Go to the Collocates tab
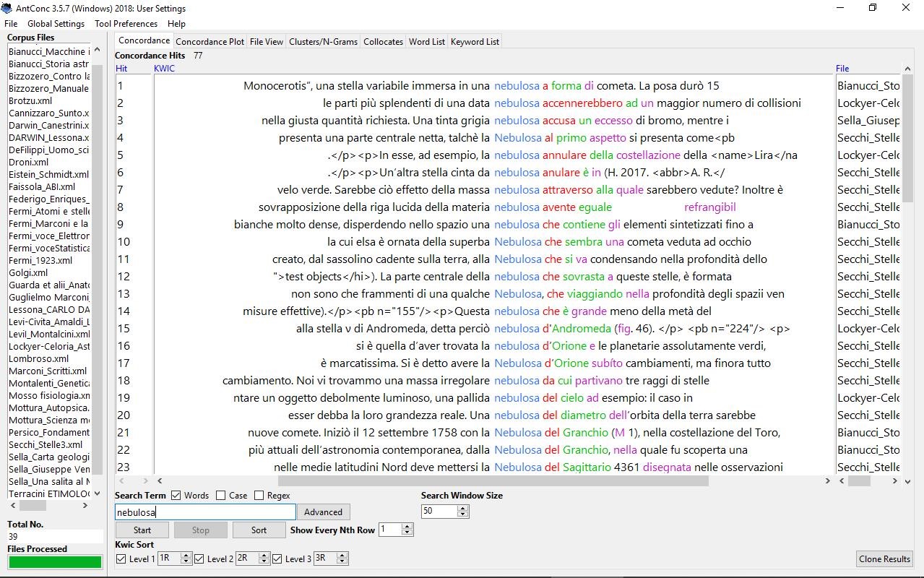The height and width of the screenshot is (578, 924). coord(383,42)
